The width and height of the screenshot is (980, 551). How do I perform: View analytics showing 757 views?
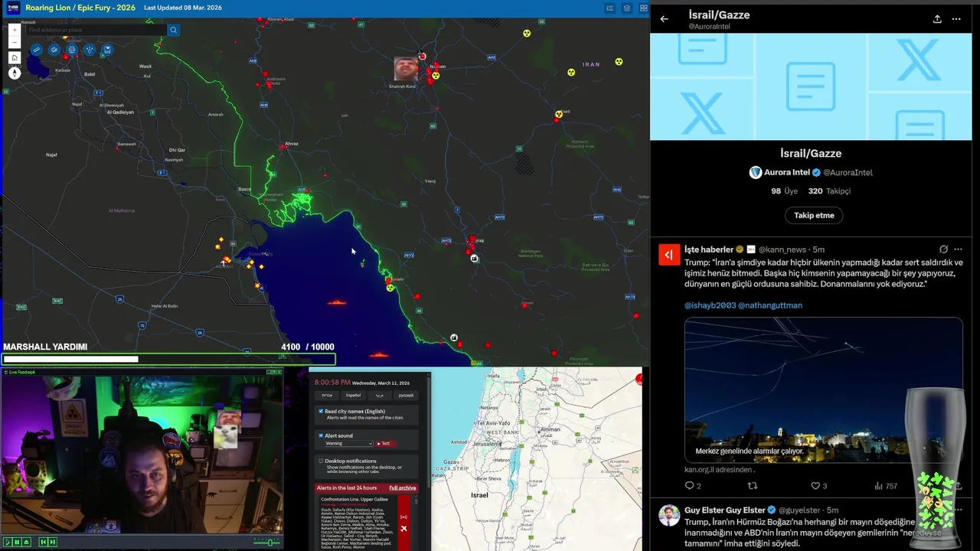[x=885, y=485]
